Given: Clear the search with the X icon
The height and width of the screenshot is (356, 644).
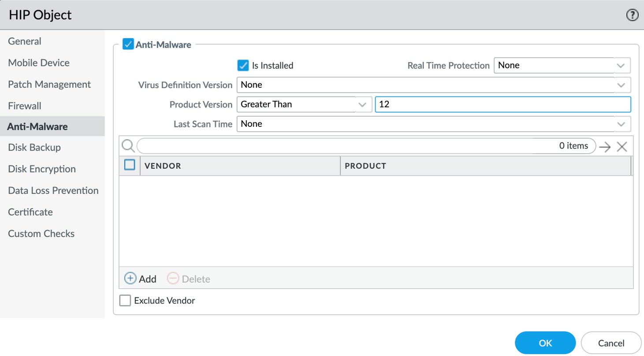Looking at the screenshot, I should click(622, 147).
